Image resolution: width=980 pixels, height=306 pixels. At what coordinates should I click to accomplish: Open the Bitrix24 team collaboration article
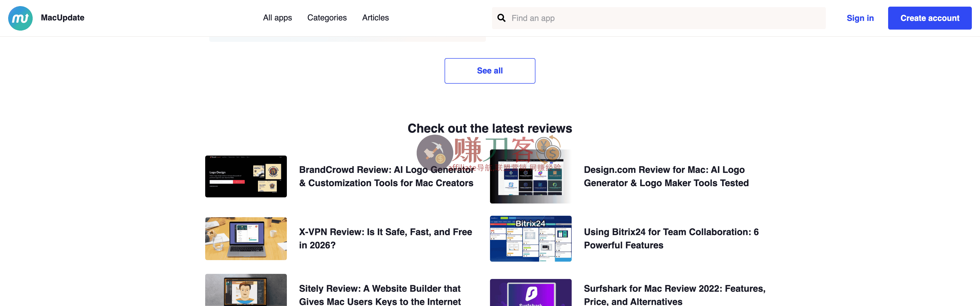click(671, 238)
